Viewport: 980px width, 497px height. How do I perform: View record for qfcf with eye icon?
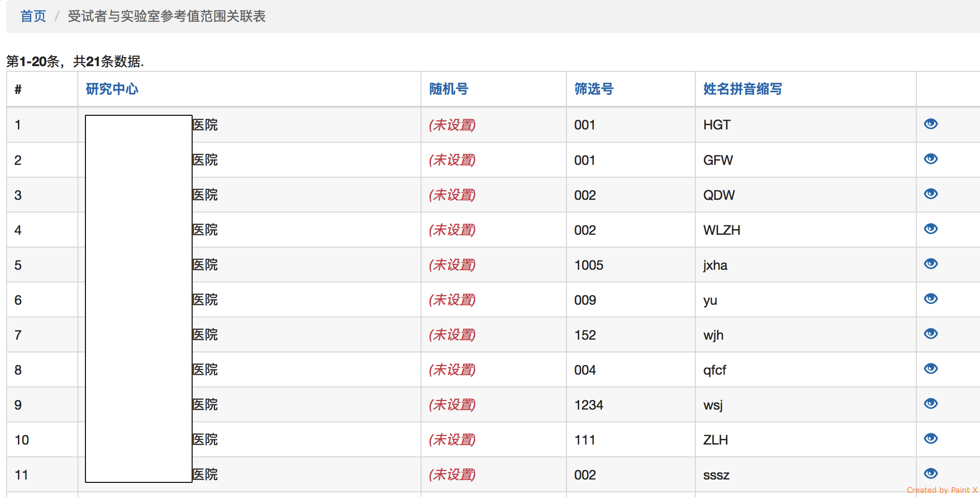click(931, 368)
